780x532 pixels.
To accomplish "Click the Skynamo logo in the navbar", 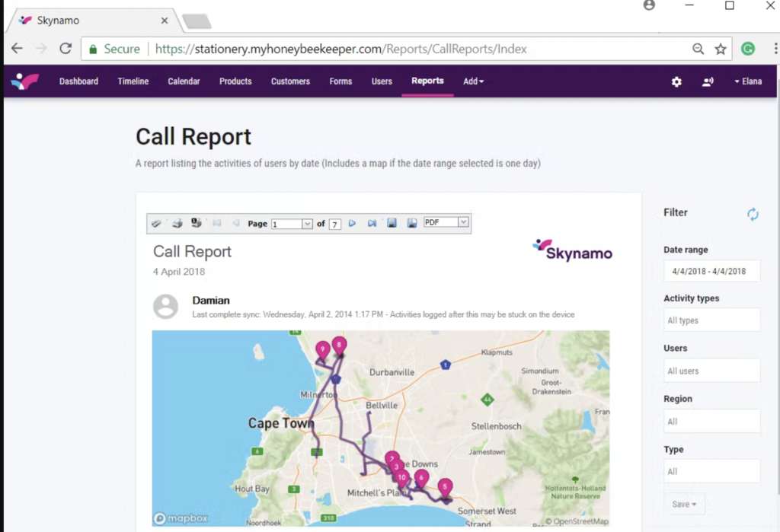I will pos(25,81).
